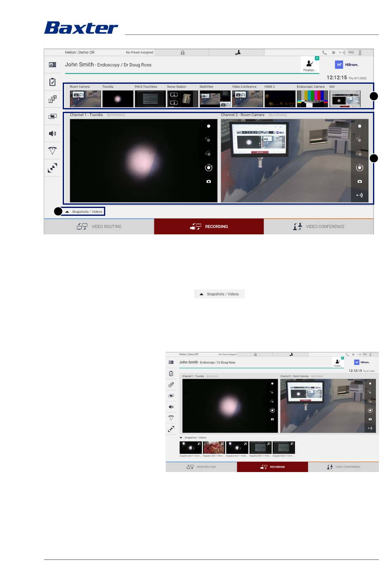
Task: Take snapshot with Channel 1 camera icon, top screenshot
Action: tap(209, 182)
